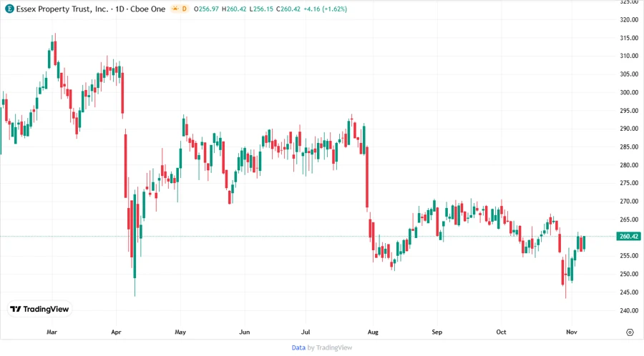Click the 250.00 price axis label
This screenshot has width=644, height=356.
point(629,274)
